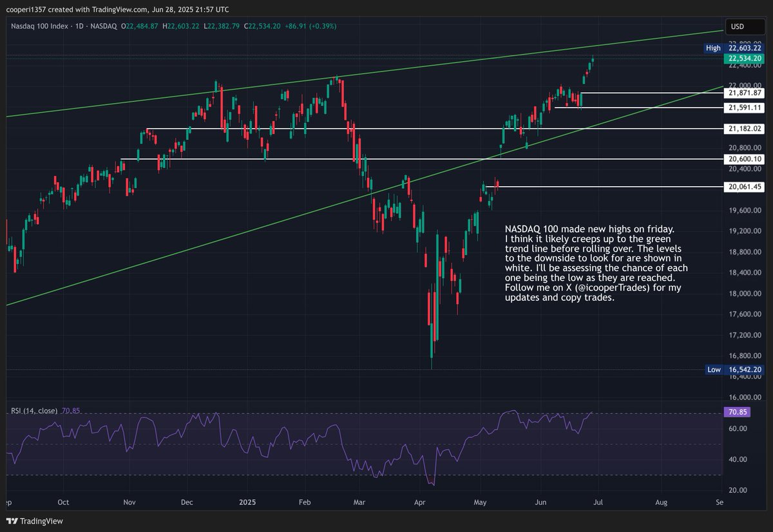This screenshot has width=773, height=532.
Task: Click the 17,200.00 price axis tick
Action: [x=745, y=335]
